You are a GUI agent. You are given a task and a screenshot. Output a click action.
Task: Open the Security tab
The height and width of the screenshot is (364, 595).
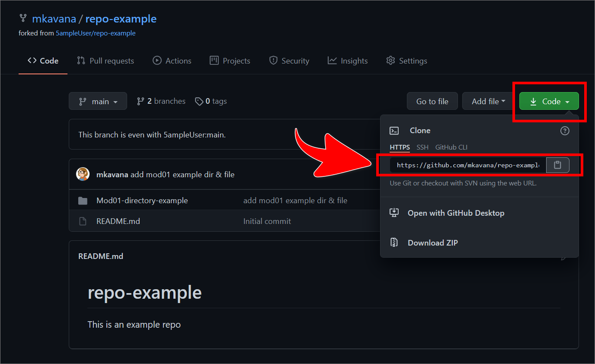coord(289,61)
